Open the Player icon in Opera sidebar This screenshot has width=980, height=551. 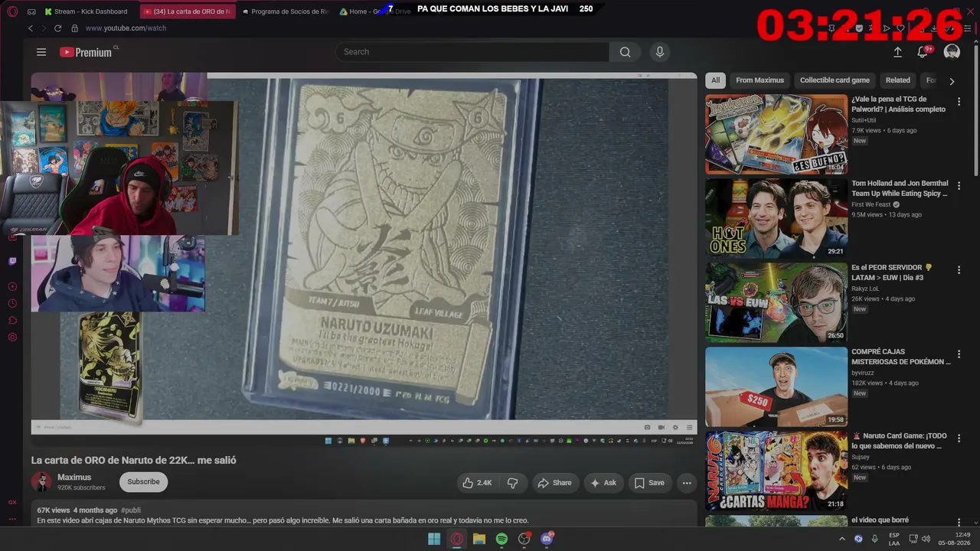(12, 286)
